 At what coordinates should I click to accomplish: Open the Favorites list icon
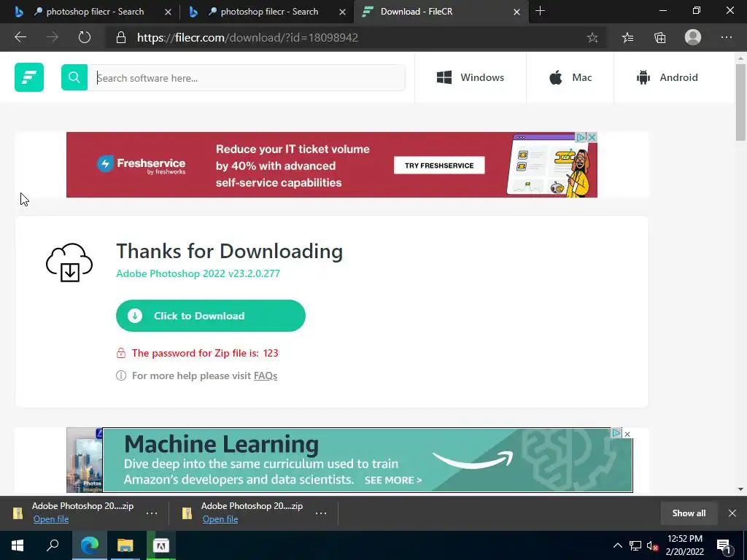pos(628,38)
